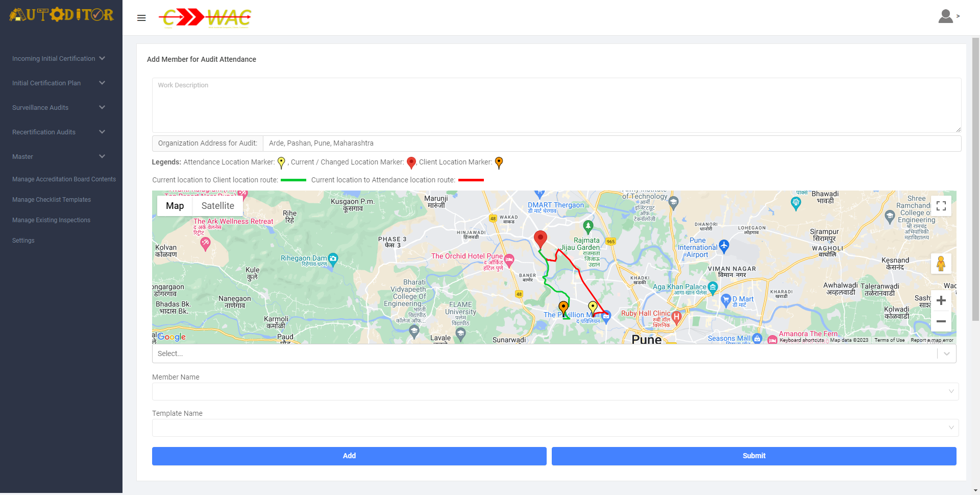Open Manage Existing Inspections
Viewport: 980px width, 495px height.
(51, 220)
